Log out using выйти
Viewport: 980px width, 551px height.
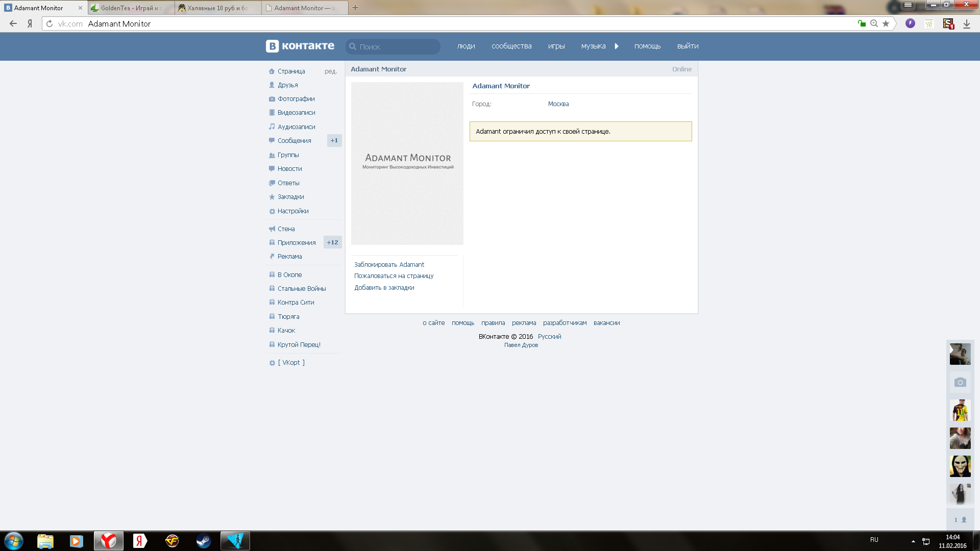pos(688,46)
